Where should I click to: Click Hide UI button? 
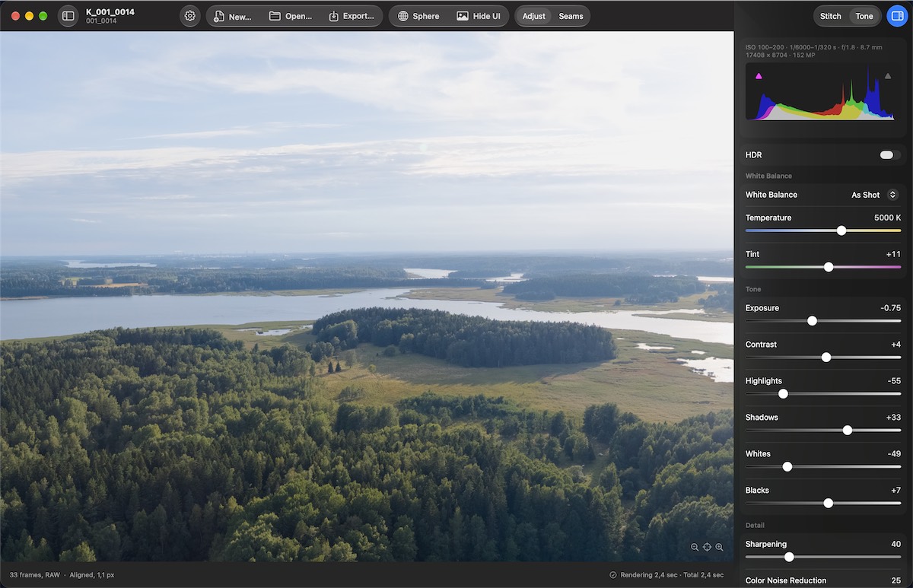(479, 16)
